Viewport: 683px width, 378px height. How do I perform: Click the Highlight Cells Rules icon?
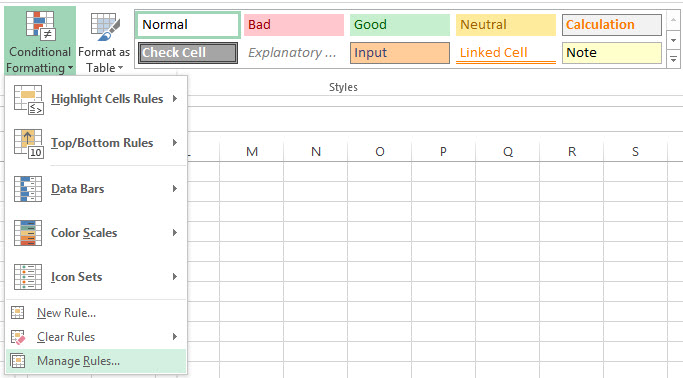click(28, 100)
